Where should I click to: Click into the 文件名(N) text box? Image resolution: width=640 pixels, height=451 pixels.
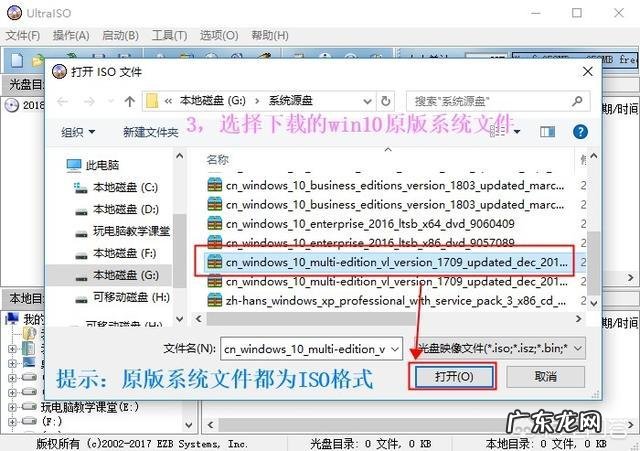(304, 349)
